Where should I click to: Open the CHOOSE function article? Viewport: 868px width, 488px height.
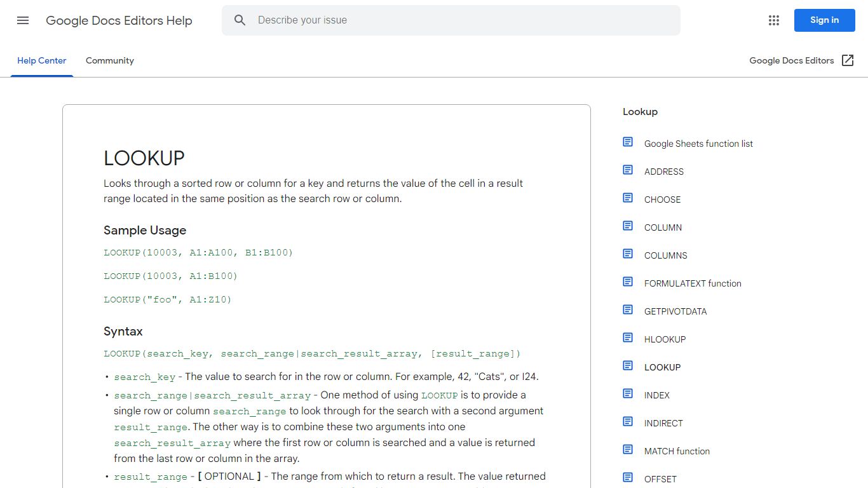662,200
